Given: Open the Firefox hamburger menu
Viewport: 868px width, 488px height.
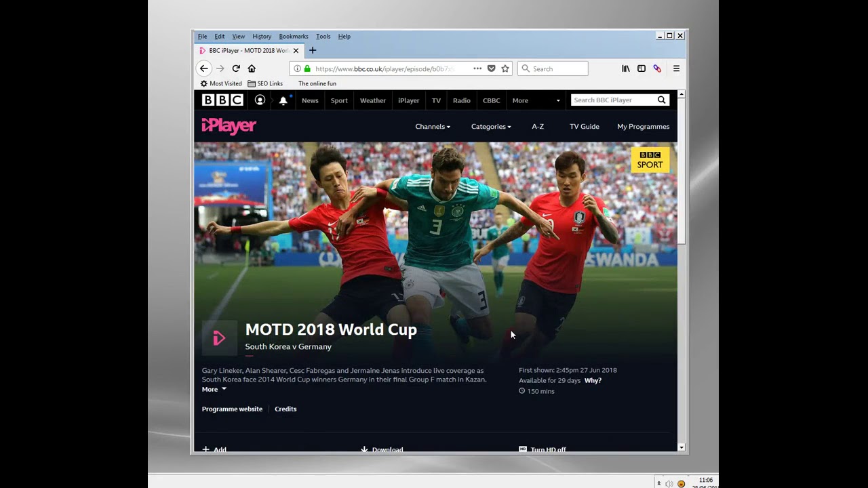Looking at the screenshot, I should click(676, 68).
